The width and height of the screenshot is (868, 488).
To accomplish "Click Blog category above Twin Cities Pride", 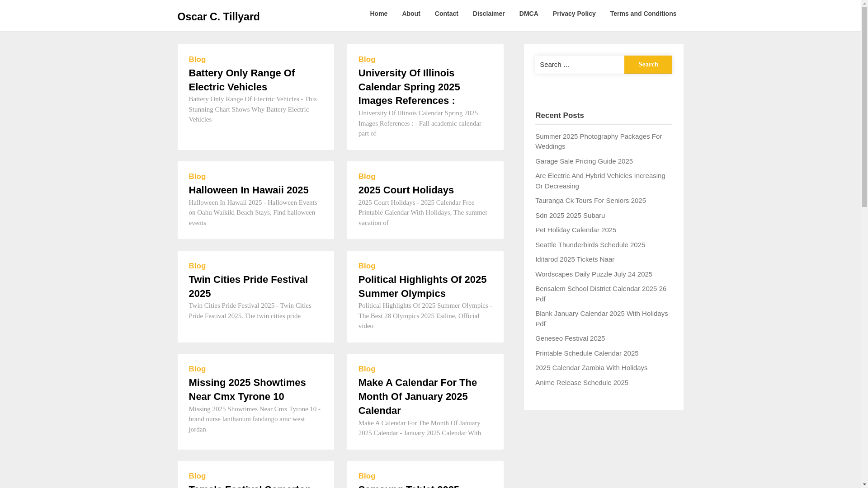I will click(x=197, y=266).
